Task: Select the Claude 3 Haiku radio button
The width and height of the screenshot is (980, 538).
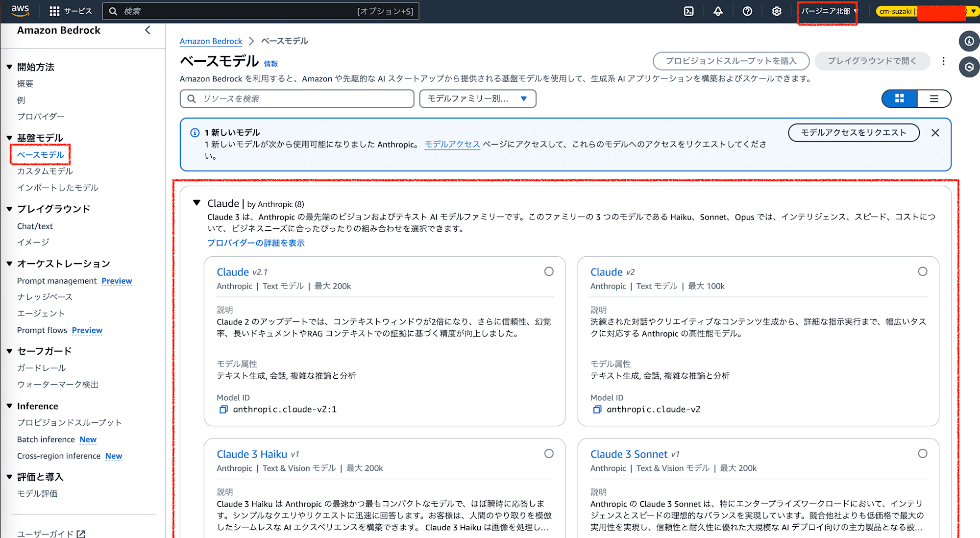Action: click(x=549, y=454)
